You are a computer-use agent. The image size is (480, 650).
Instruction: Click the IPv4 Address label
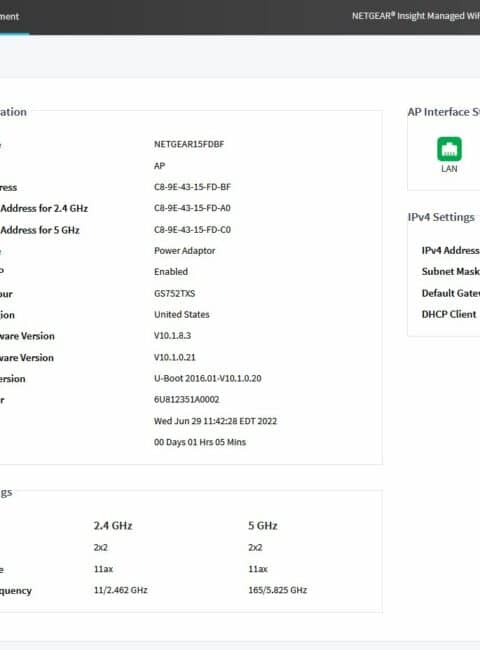point(451,250)
